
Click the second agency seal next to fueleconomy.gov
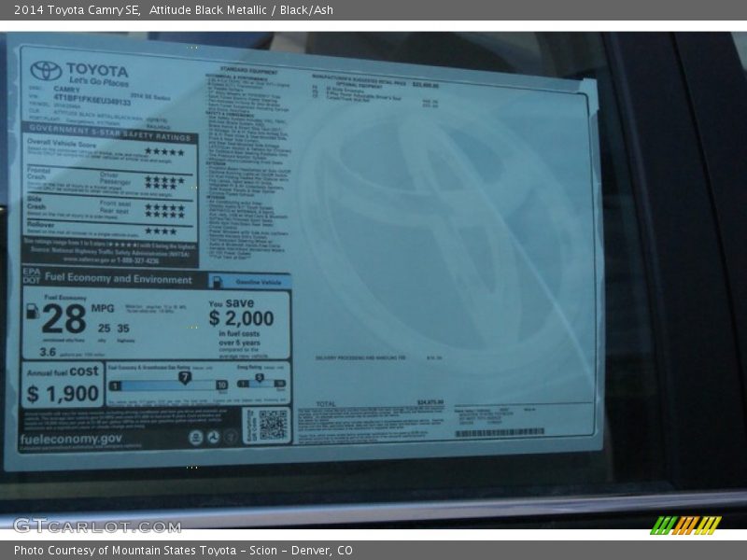pos(214,437)
